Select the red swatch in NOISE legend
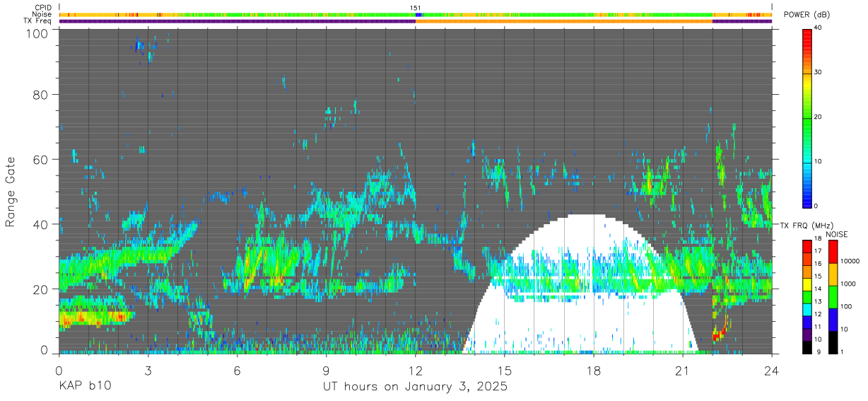This screenshot has width=868, height=401. (833, 251)
